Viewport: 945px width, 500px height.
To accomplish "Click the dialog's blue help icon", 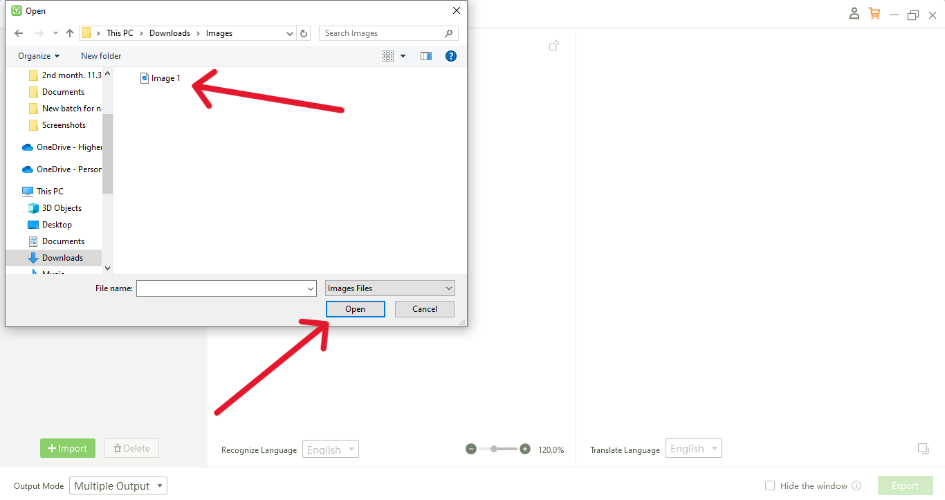I will pyautogui.click(x=451, y=56).
